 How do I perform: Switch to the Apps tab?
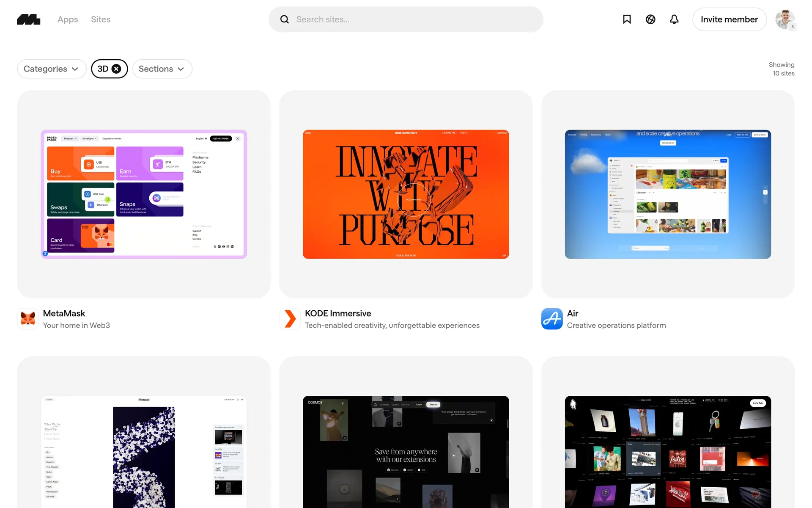[68, 19]
